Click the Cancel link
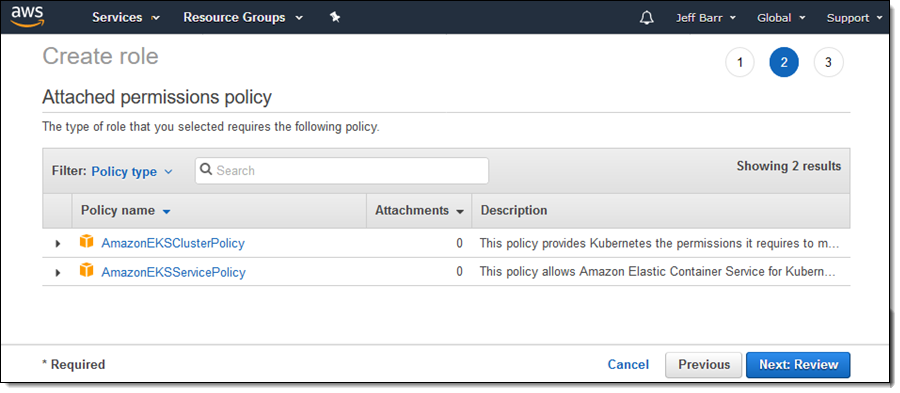The height and width of the screenshot is (393, 900). [x=628, y=365]
